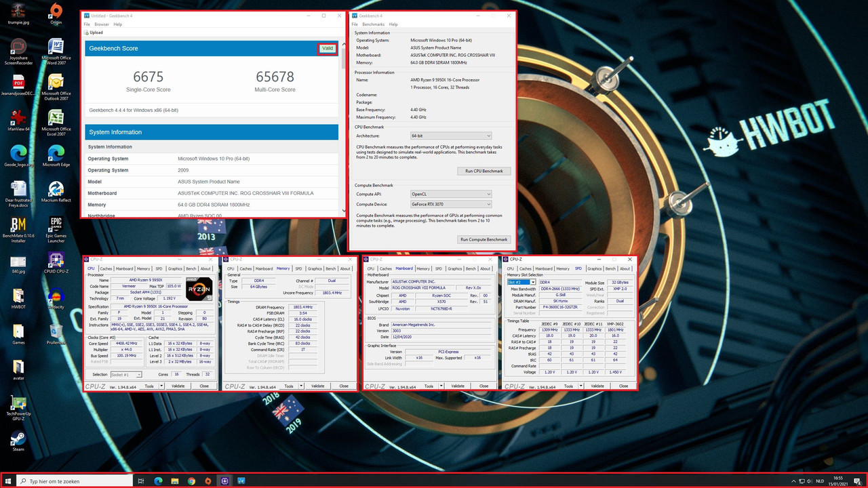Viewport: 868px width, 488px height.
Task: Click Close in CPU-Z SPD window
Action: click(x=624, y=386)
